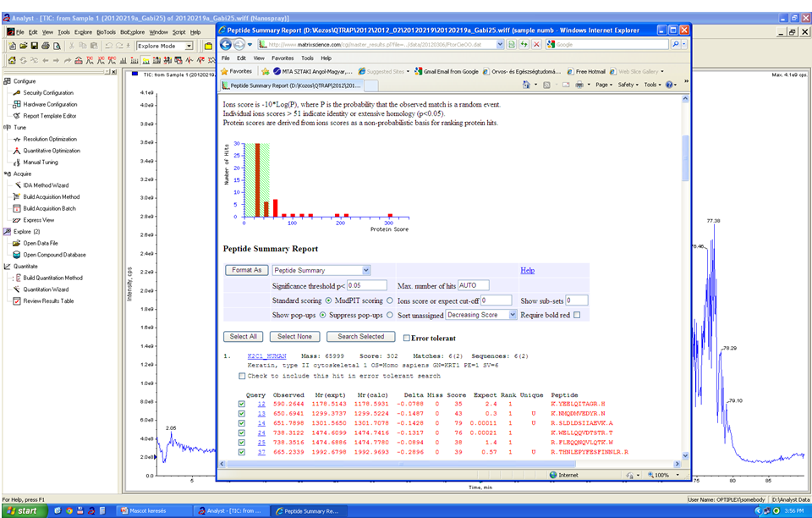
Task: Check include hit in error tolerant search
Action: pos(242,376)
